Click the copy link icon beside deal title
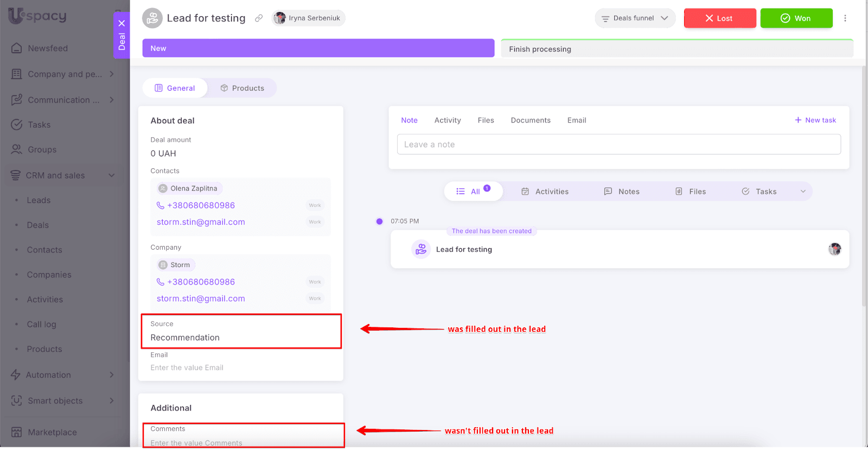Viewport: 868px width, 449px height. point(259,18)
